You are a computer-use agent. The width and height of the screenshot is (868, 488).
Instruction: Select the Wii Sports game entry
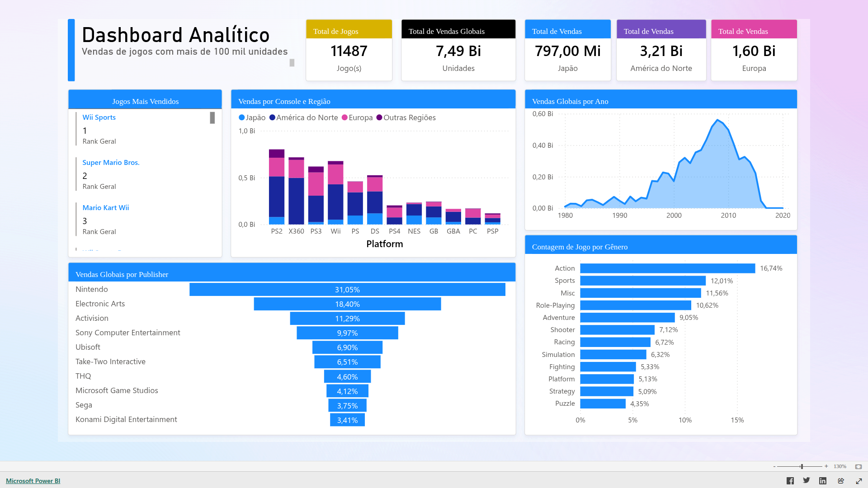click(99, 117)
